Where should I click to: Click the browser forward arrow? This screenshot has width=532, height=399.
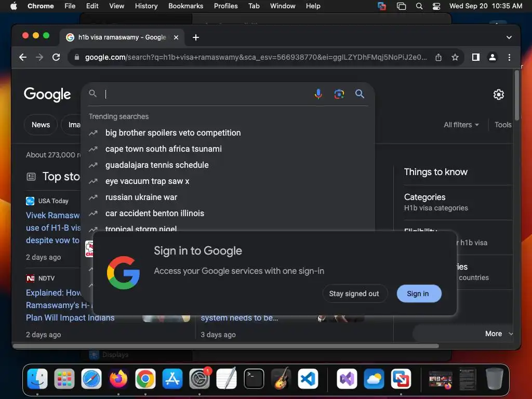click(39, 57)
